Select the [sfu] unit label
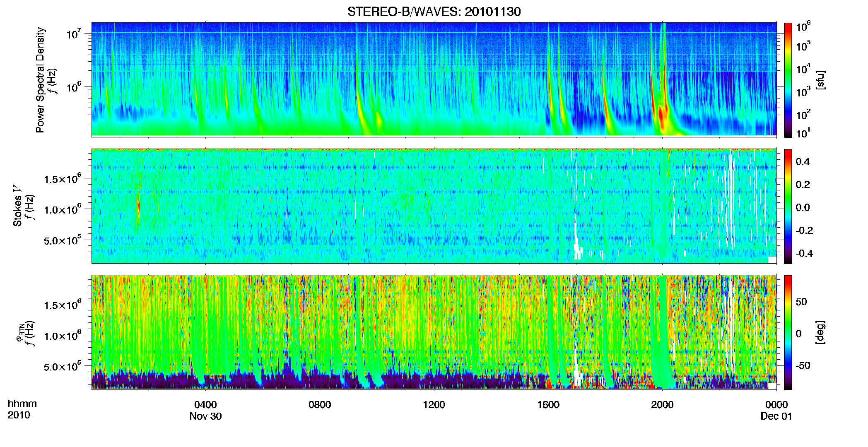The width and height of the screenshot is (868, 447). pyautogui.click(x=820, y=80)
